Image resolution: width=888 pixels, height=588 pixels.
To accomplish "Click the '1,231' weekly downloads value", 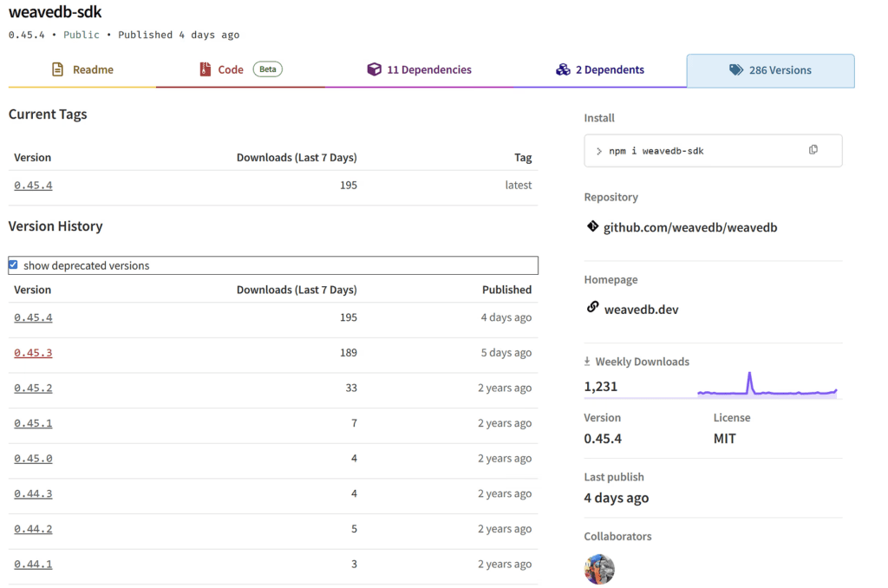I will 600,386.
